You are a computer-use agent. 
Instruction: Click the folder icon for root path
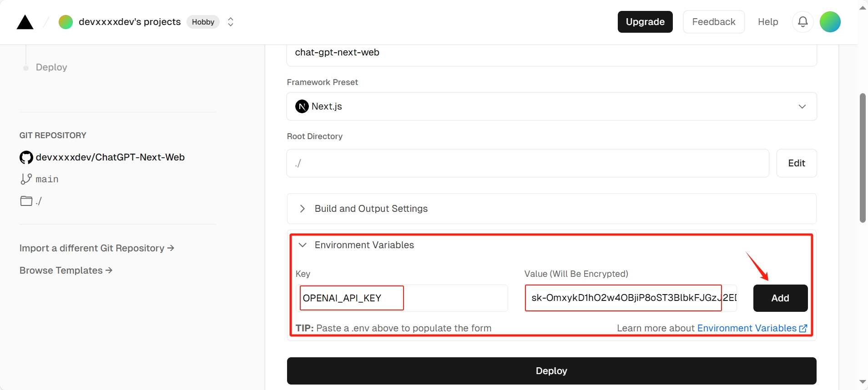(26, 201)
